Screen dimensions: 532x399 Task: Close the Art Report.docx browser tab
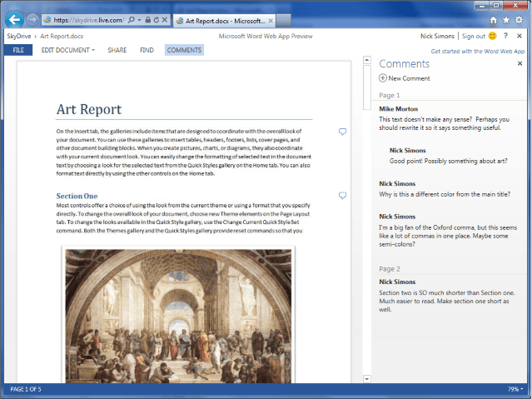pyautogui.click(x=271, y=21)
